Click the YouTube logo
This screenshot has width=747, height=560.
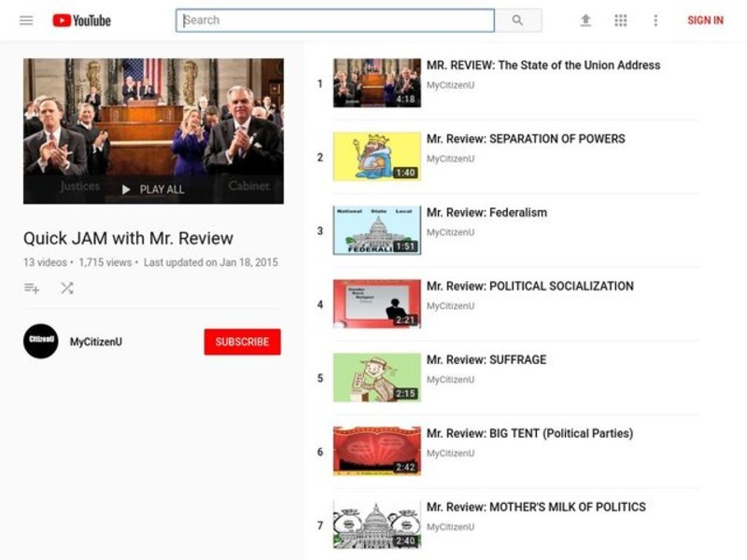[81, 21]
